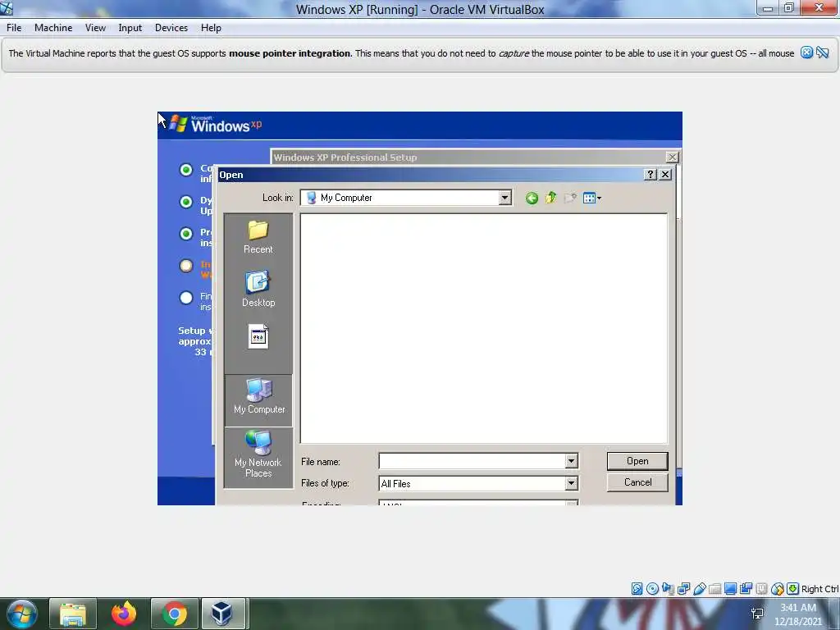Click the Cancel button
The width and height of the screenshot is (840, 630).
pos(637,482)
